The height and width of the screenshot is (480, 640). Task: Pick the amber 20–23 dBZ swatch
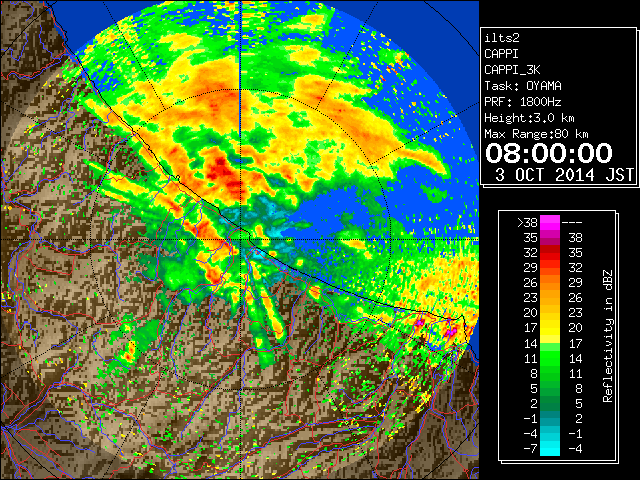[x=550, y=313]
